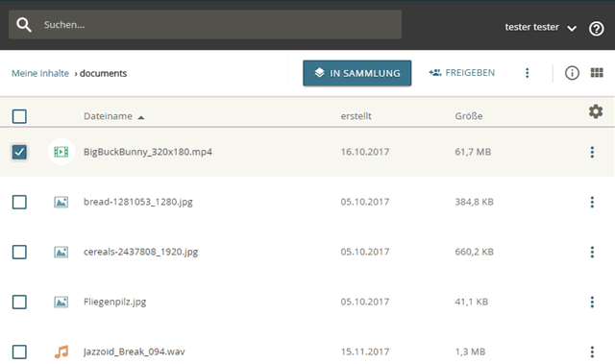The width and height of the screenshot is (615, 364).
Task: Open options menu for bread-1281053_1280.jpg
Action: point(592,203)
